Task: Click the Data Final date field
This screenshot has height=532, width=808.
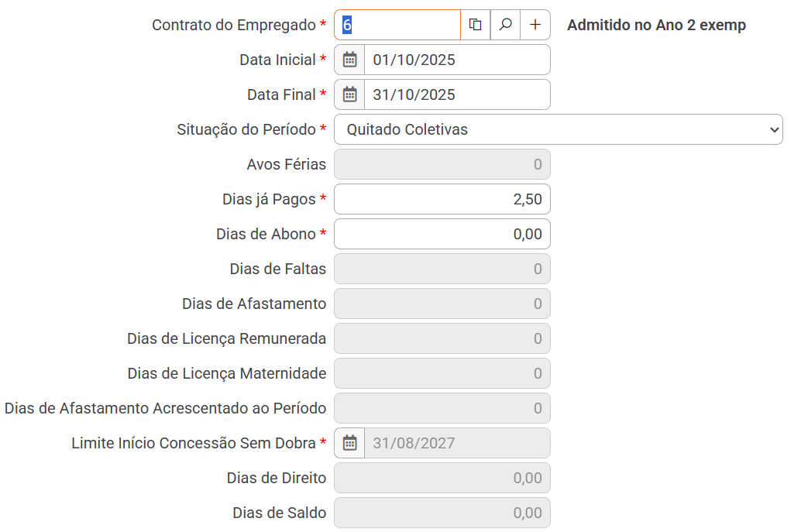Action: click(457, 94)
